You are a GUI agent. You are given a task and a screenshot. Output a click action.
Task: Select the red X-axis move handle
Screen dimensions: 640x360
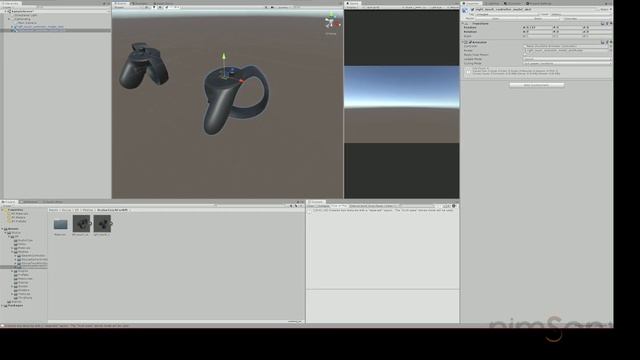point(241,81)
